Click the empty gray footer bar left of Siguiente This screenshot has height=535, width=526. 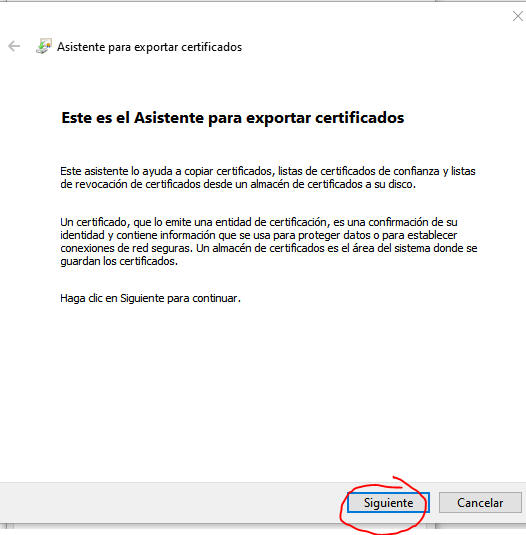coord(172,503)
